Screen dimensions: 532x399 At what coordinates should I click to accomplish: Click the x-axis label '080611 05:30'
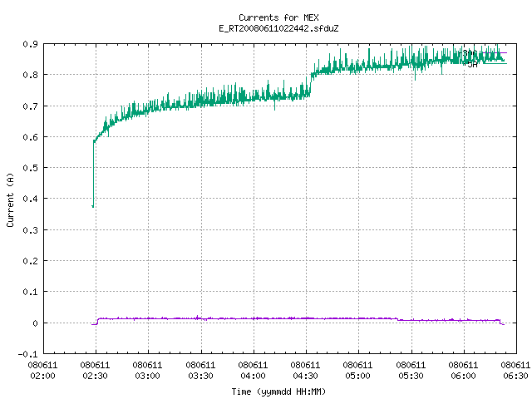click(x=411, y=371)
